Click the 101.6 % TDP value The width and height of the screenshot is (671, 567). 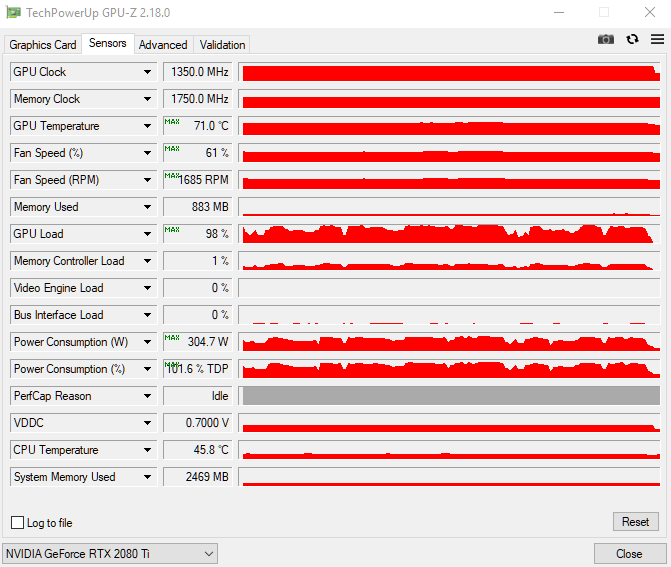pos(198,368)
